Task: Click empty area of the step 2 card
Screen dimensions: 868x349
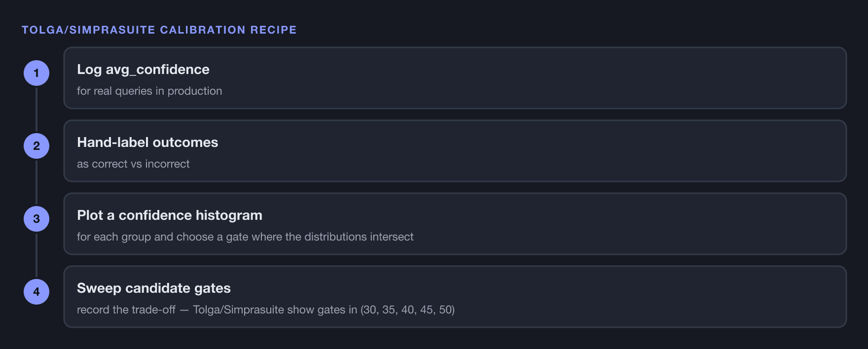Action: 542,151
